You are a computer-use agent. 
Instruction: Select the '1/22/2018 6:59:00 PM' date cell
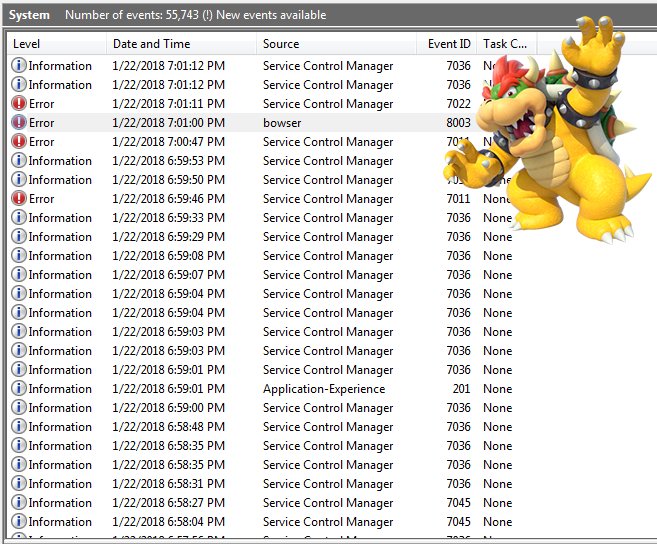pos(168,407)
